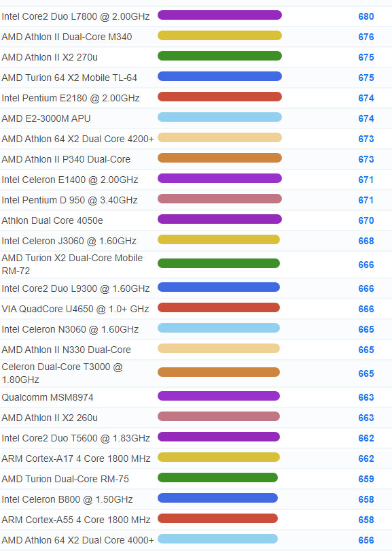Click score 665 for Celeron N3060

(x=366, y=330)
